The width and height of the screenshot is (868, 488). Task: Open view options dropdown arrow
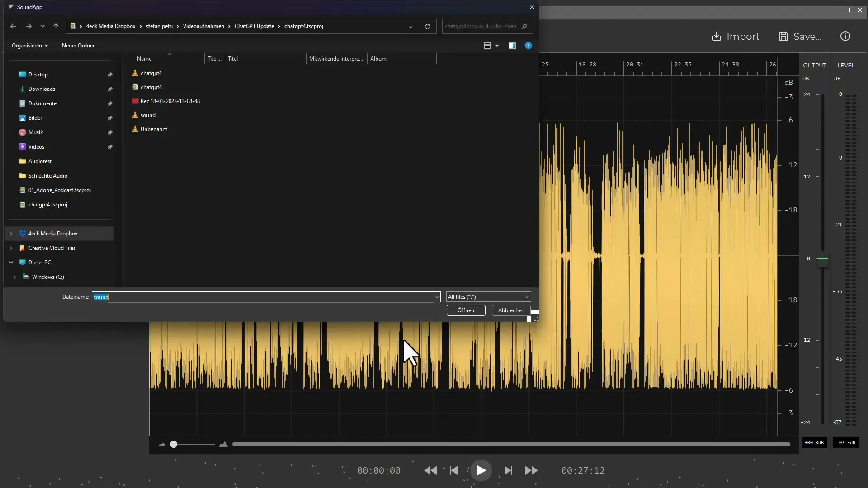coord(497,46)
